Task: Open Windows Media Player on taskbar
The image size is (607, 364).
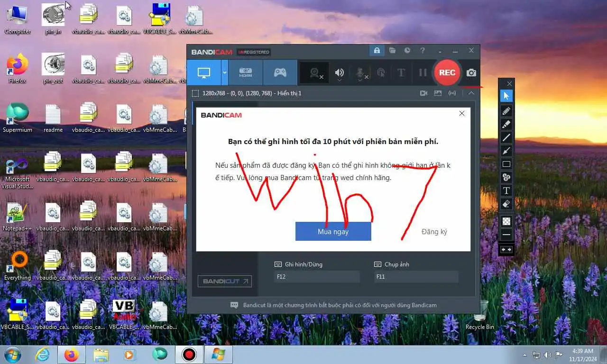Action: [x=129, y=355]
